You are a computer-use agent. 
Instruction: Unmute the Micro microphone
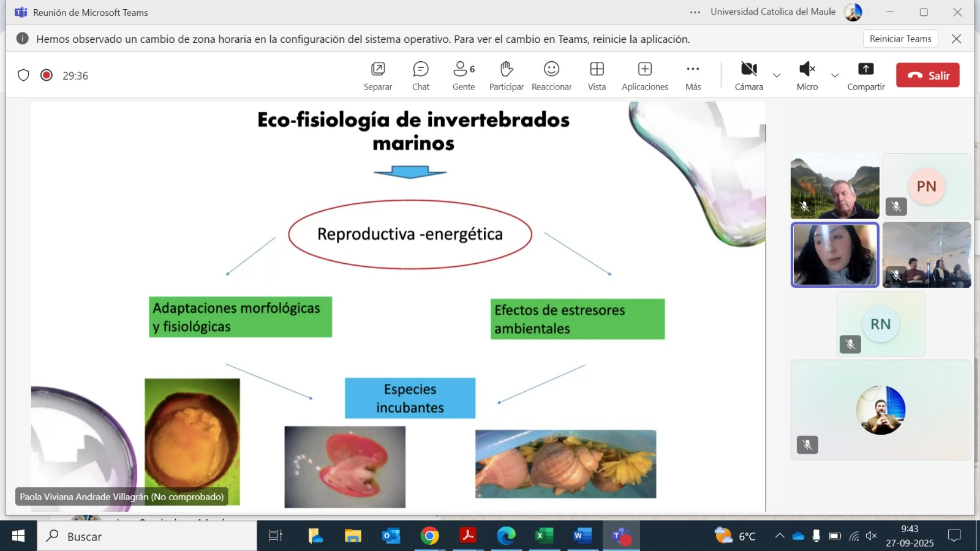(x=807, y=76)
